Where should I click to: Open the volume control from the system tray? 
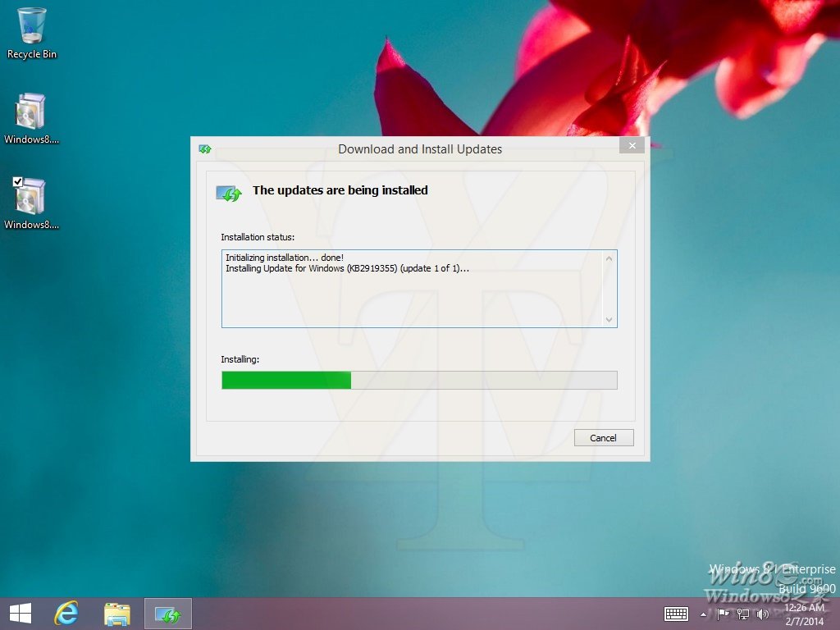(762, 614)
